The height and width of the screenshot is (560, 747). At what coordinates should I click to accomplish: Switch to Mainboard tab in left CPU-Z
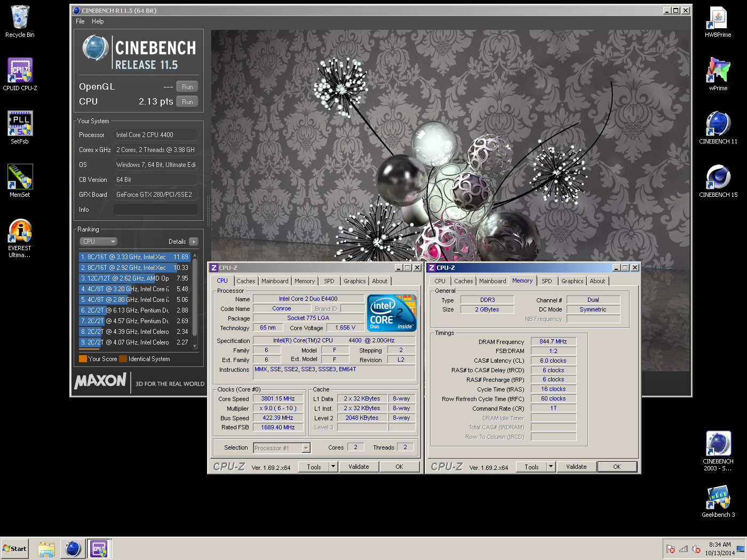(275, 281)
